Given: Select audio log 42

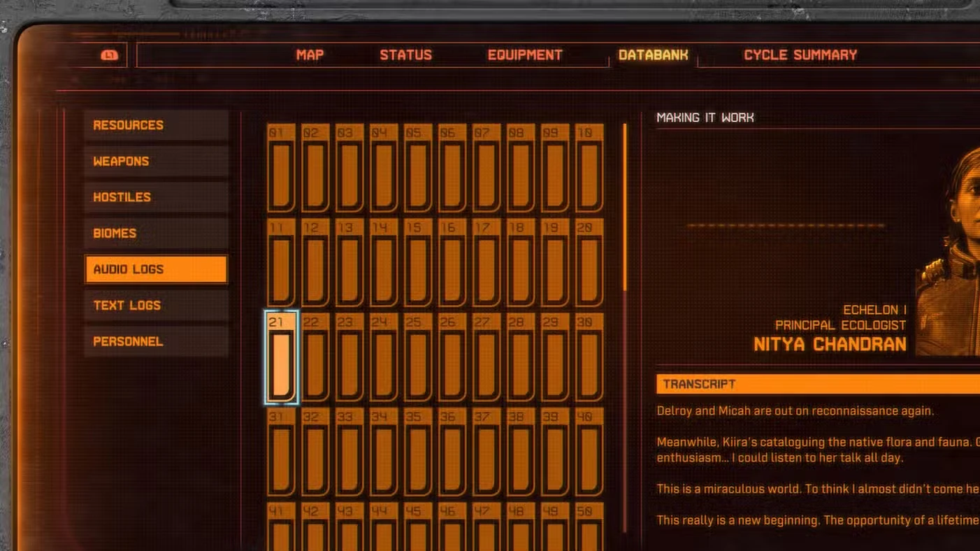Looking at the screenshot, I should click(316, 527).
